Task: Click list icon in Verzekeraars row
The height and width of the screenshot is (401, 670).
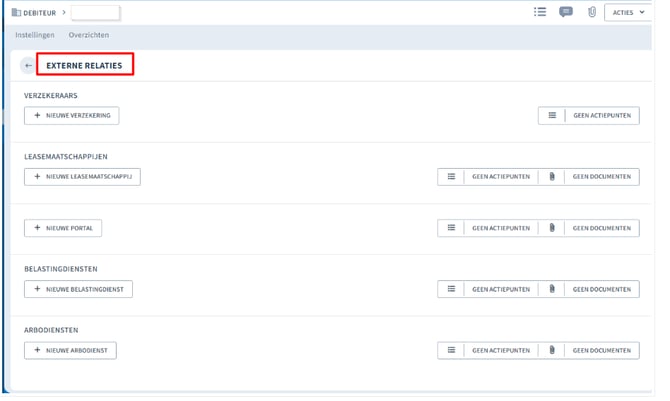Action: coord(551,116)
